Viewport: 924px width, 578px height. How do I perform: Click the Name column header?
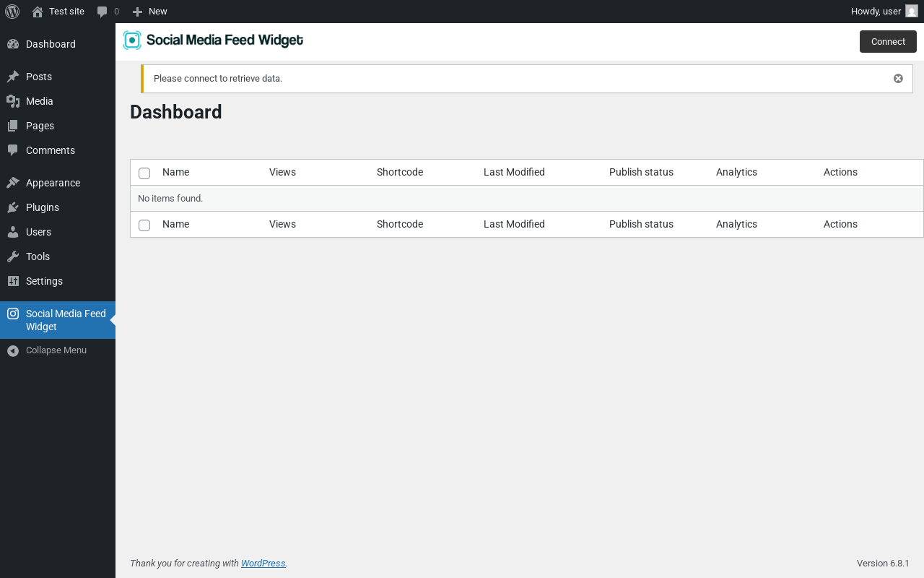click(x=175, y=172)
